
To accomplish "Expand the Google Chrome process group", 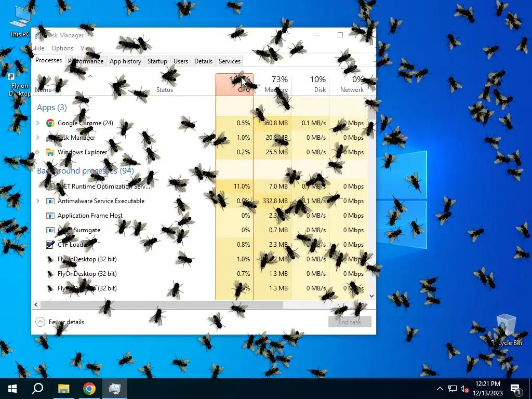I will (37, 123).
